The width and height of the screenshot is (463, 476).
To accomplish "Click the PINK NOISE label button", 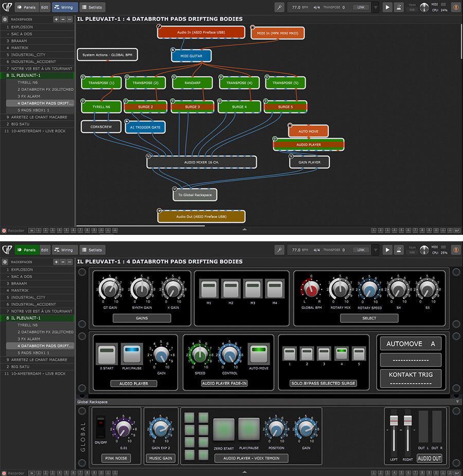I will (x=116, y=458).
